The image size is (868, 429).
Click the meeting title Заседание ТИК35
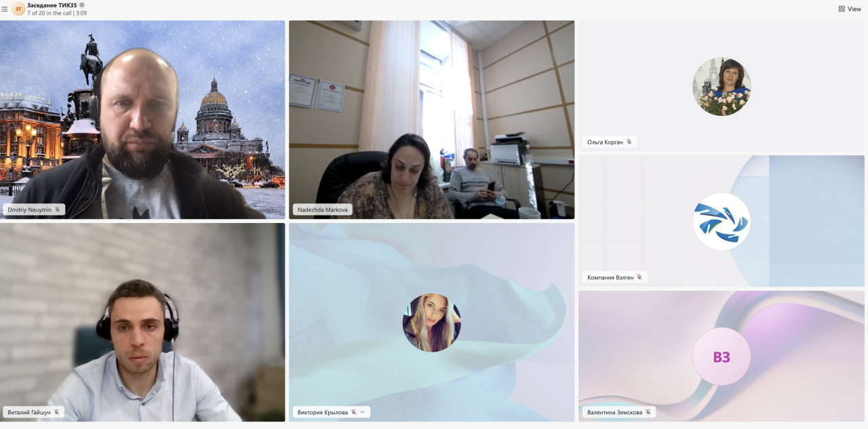pyautogui.click(x=52, y=5)
